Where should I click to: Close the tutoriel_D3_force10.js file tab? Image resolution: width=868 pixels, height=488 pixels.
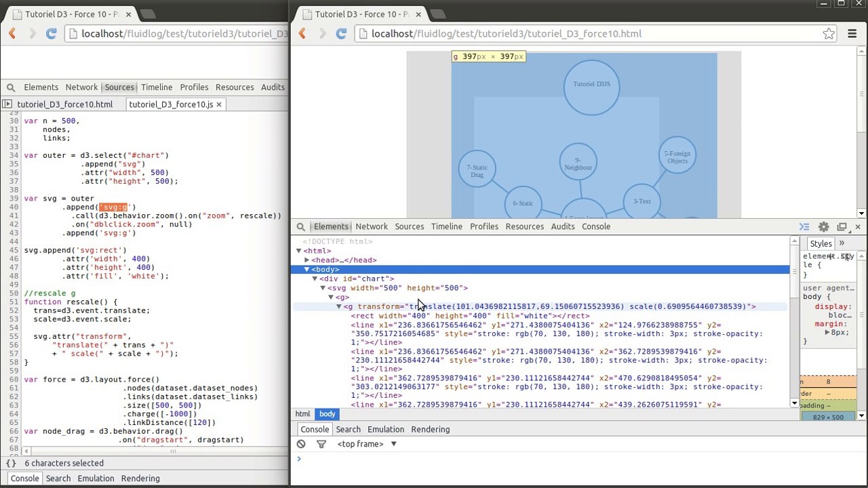click(x=219, y=104)
